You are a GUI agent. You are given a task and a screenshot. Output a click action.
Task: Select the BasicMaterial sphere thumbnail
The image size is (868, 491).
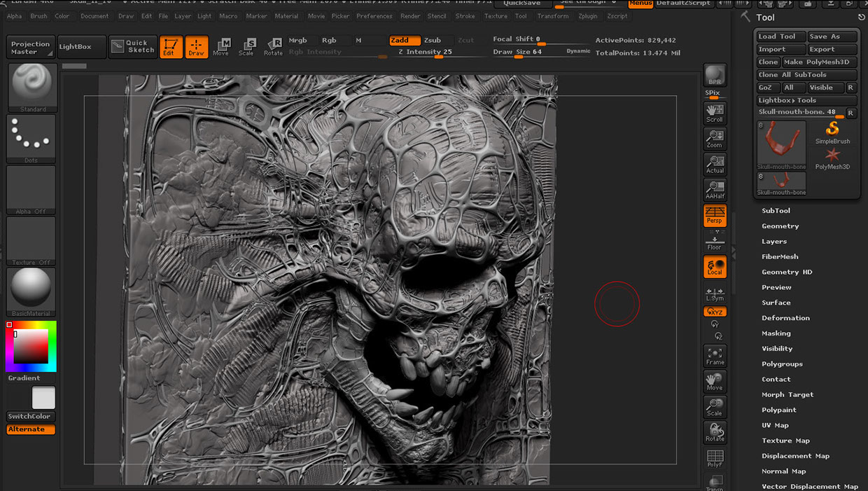coord(32,291)
